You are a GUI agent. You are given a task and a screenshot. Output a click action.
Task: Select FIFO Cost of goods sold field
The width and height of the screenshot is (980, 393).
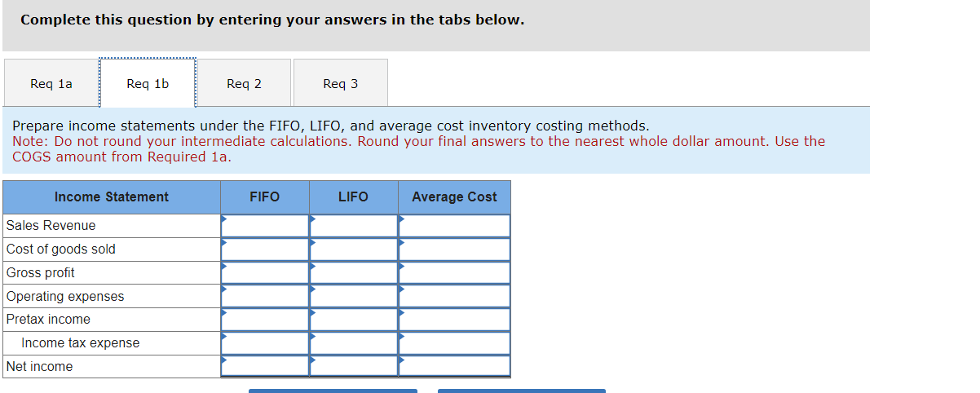[x=265, y=249]
